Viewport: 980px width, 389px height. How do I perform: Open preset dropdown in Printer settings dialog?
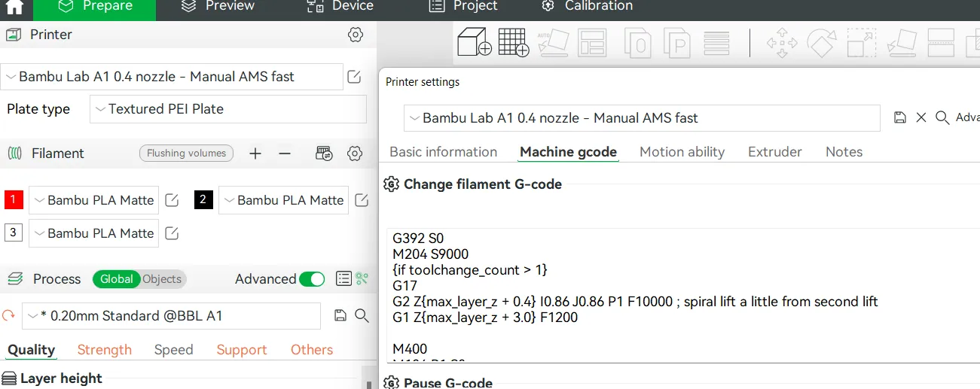(x=642, y=118)
